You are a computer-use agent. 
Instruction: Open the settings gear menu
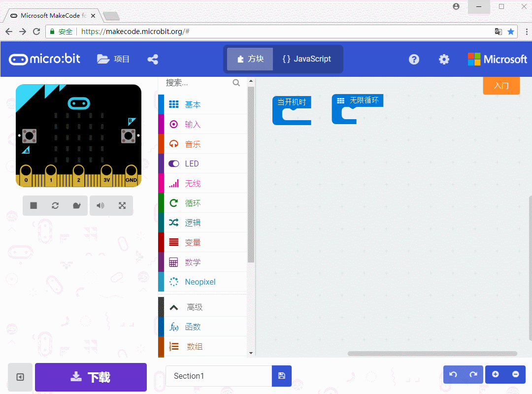pos(444,60)
